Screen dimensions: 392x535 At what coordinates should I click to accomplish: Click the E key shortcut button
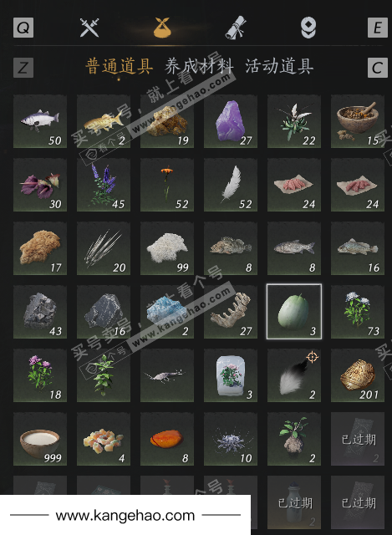378,28
